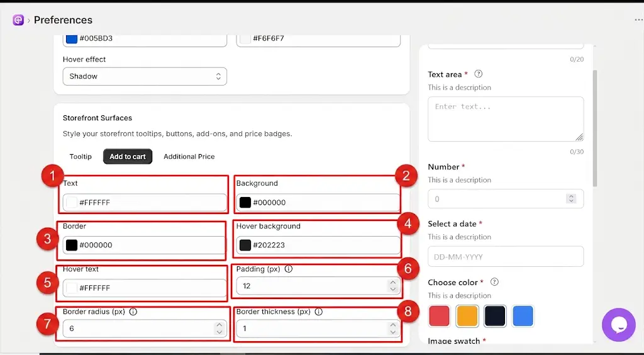Select the red color option swatch

point(439,316)
